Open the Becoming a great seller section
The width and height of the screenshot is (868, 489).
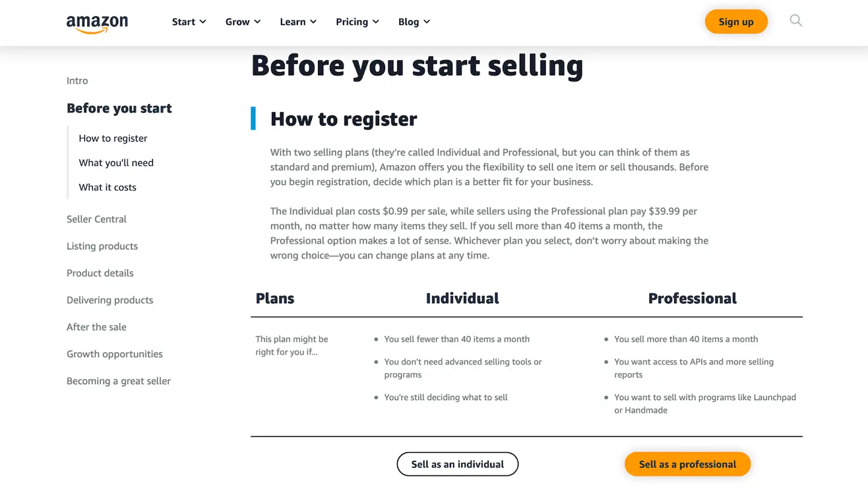pos(118,381)
